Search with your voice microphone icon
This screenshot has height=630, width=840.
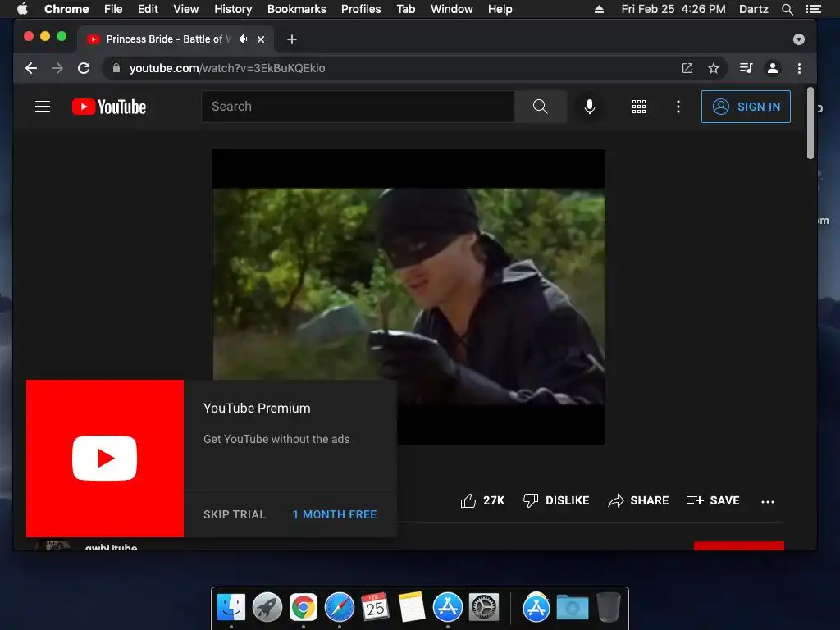[589, 107]
